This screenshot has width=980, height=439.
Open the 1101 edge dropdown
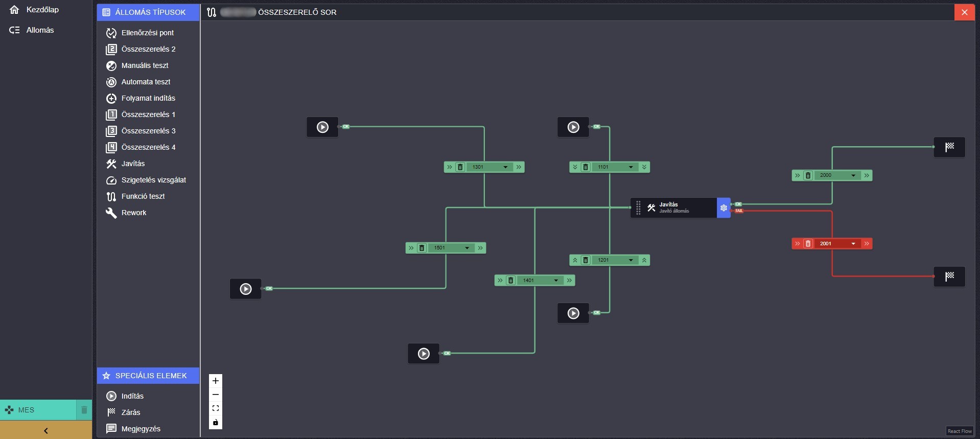615,167
